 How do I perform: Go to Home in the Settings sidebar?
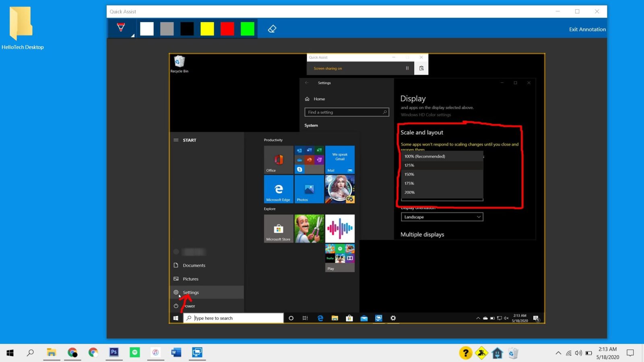tap(319, 99)
